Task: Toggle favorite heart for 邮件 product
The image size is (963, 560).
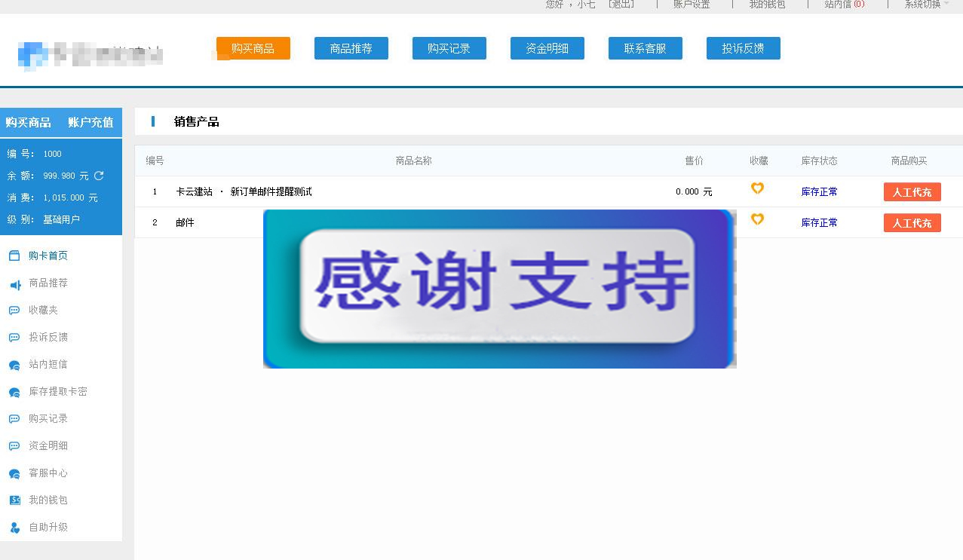Action: click(756, 219)
